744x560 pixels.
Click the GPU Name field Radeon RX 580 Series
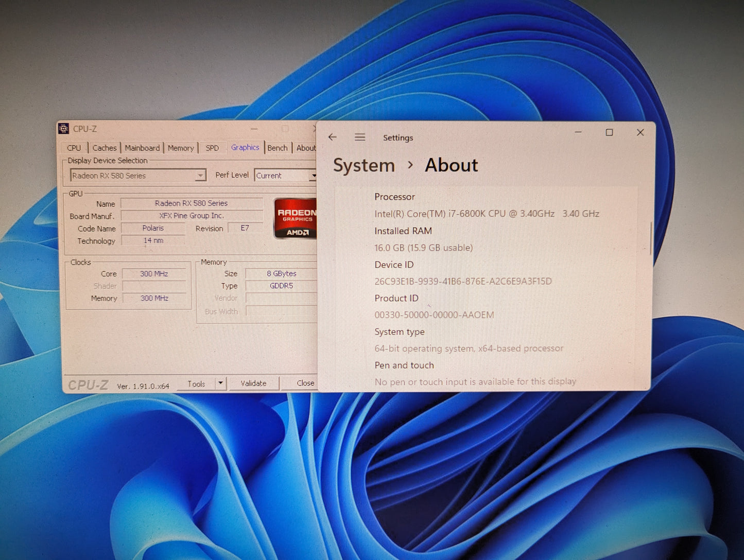coord(192,203)
